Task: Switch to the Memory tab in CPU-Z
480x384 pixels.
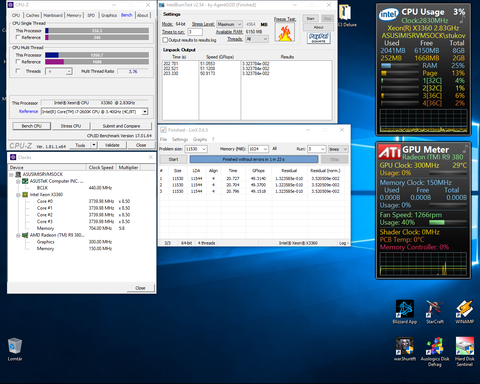Action: [74, 15]
